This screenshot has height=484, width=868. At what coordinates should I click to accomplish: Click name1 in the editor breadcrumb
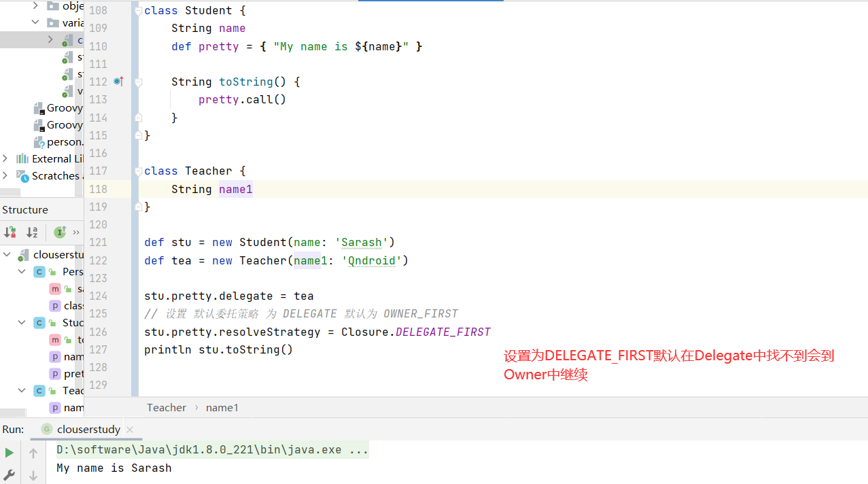pos(222,407)
